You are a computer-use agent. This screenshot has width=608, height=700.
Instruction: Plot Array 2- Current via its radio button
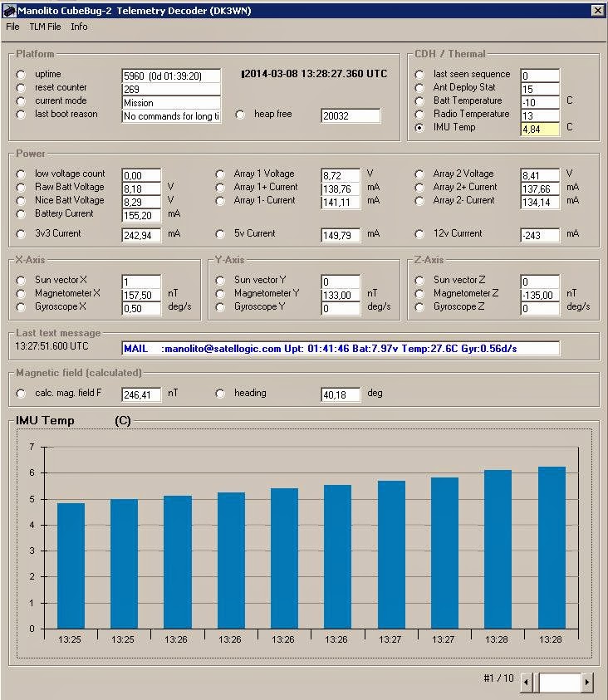pos(419,201)
